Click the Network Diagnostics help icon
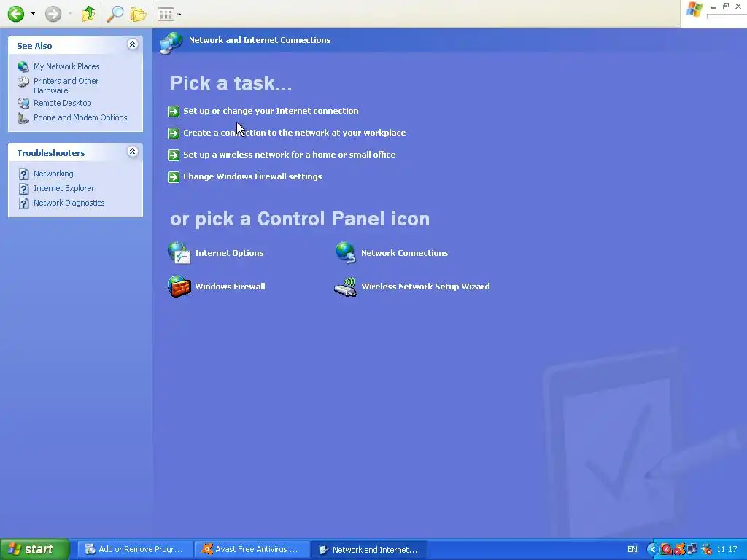 pos(23,203)
